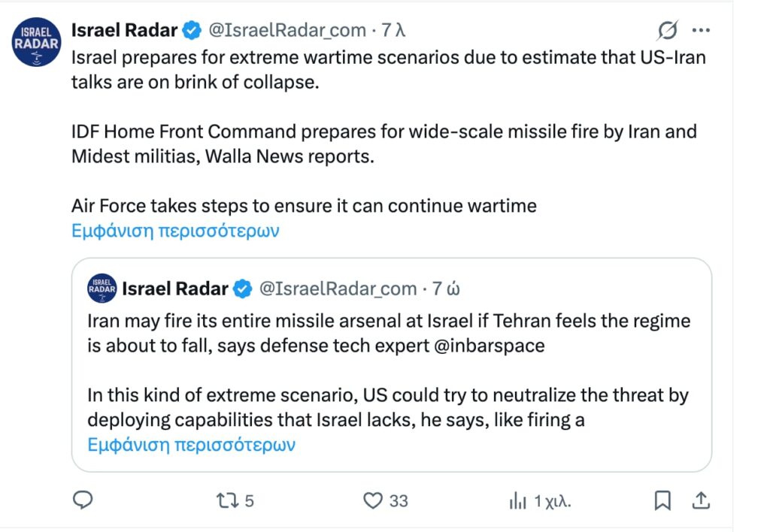Expand main tweet with Εμφάνιση περισσότερων
This screenshot has height=532, width=770.
click(x=175, y=231)
